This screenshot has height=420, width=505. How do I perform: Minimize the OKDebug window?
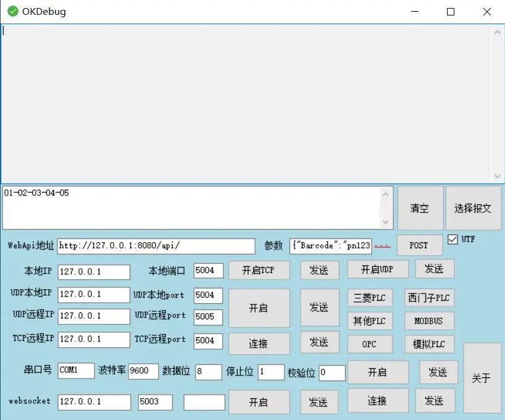(415, 12)
